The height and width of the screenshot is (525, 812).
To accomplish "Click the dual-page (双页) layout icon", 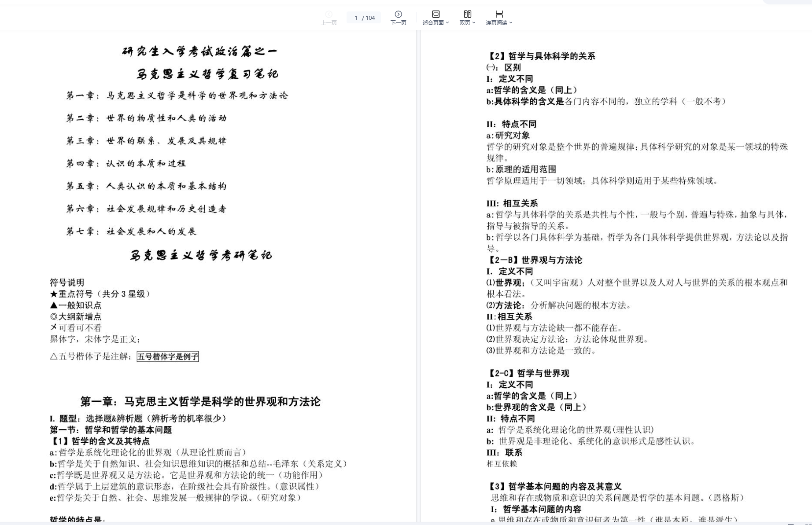I will point(467,14).
